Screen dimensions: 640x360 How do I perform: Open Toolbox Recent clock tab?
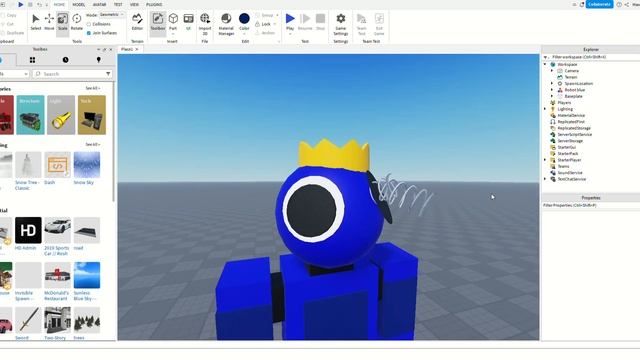click(x=65, y=60)
